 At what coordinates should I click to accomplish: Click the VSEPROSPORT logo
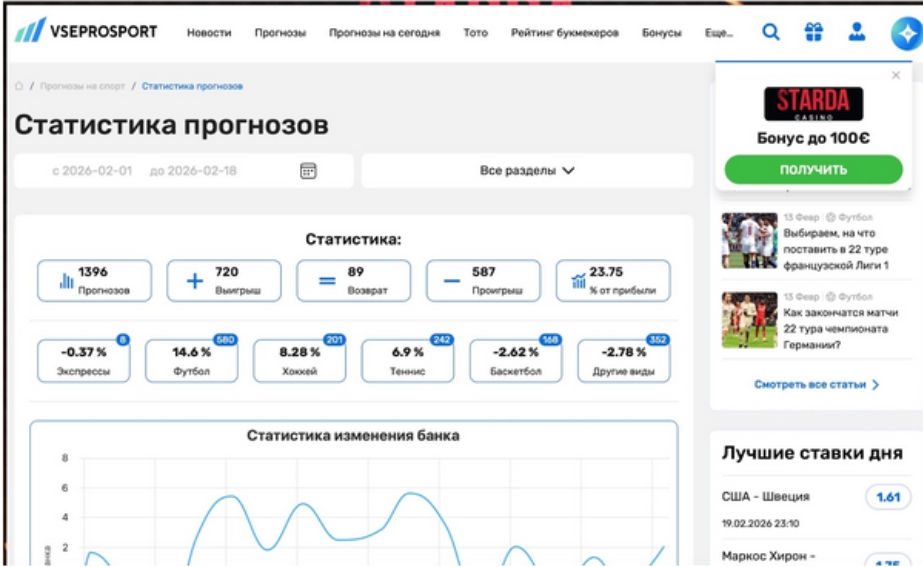click(86, 31)
